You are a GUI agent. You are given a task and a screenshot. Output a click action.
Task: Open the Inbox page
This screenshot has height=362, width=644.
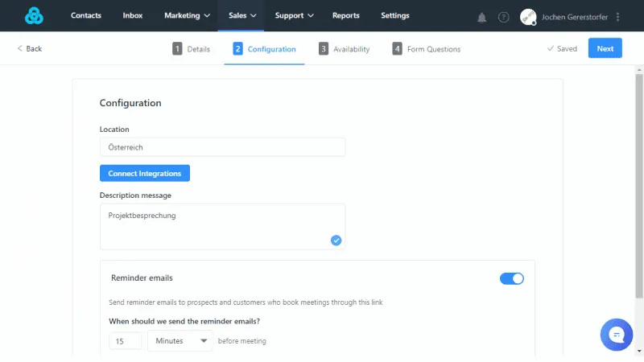point(133,15)
